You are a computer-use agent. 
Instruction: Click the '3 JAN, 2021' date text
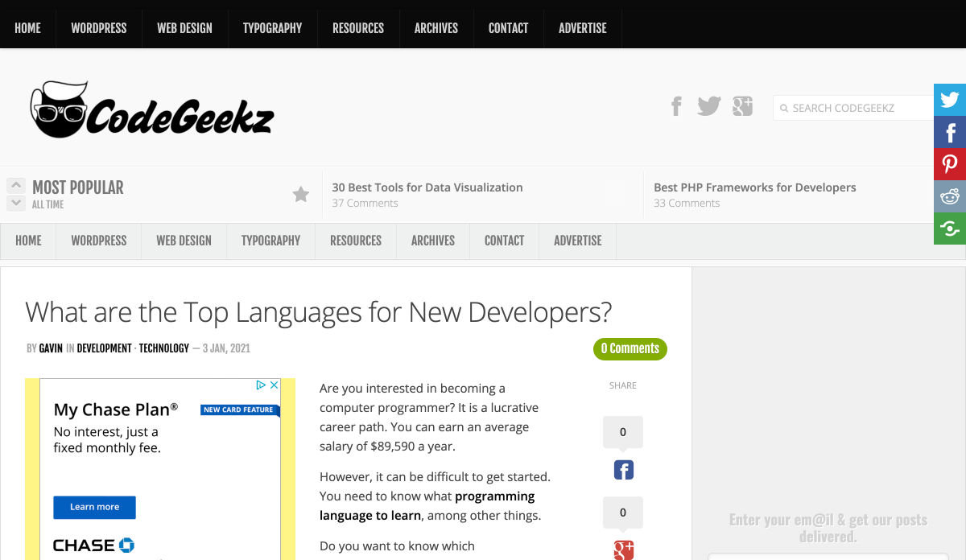coord(226,348)
